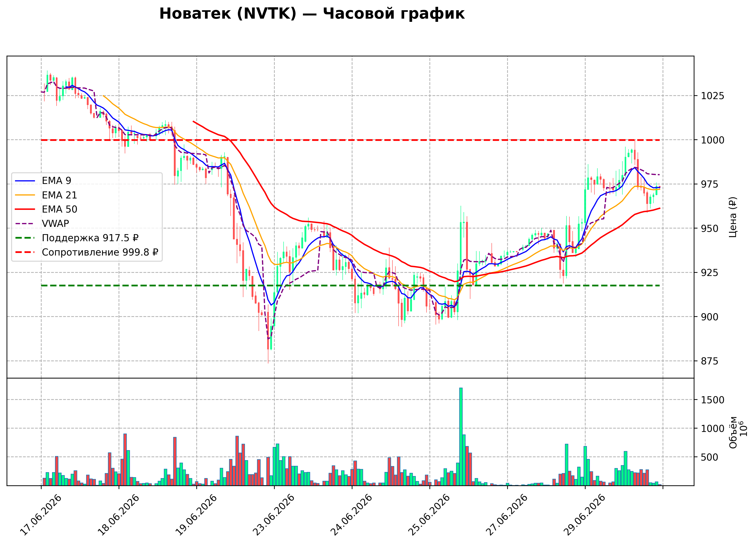Click the price axis tick "975"

coord(710,184)
